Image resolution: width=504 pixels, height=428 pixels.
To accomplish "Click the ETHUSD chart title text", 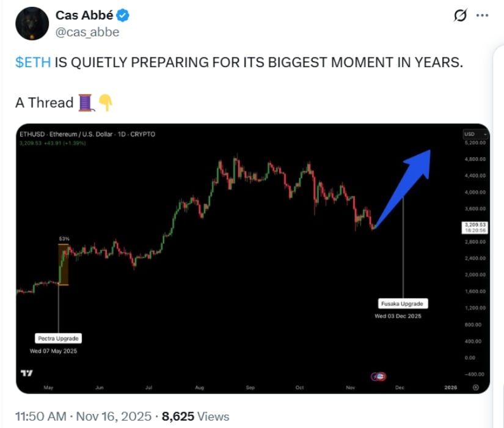I will [87, 134].
